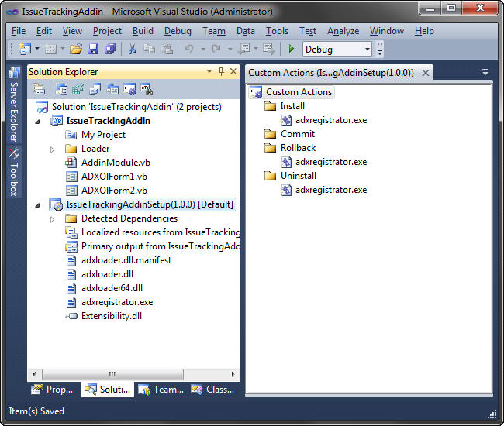Open File Types Editor from Solution Explorer toolbar
The width and height of the screenshot is (504, 426).
coord(95,89)
